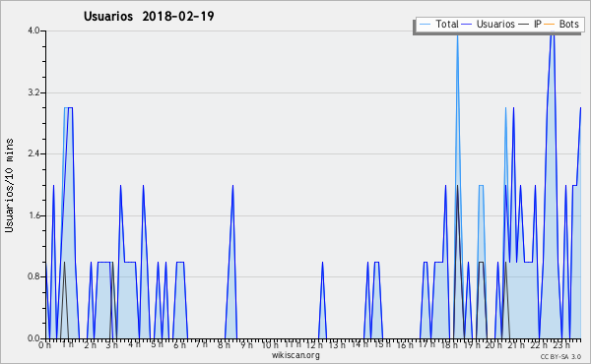Click the '1 h' x-axis label
This screenshot has width=591, height=364.
(x=67, y=344)
